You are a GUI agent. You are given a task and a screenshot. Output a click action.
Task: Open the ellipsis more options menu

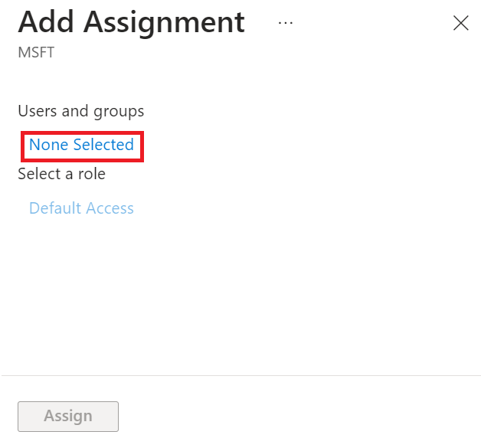[x=286, y=23]
